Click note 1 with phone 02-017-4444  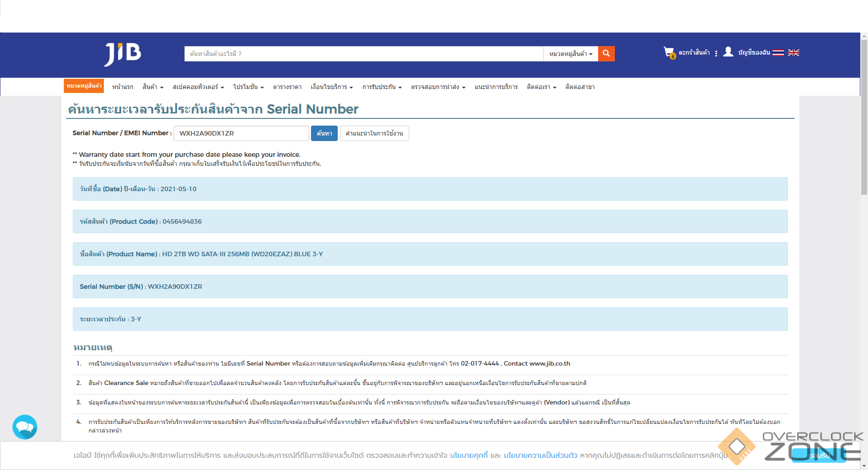329,363
